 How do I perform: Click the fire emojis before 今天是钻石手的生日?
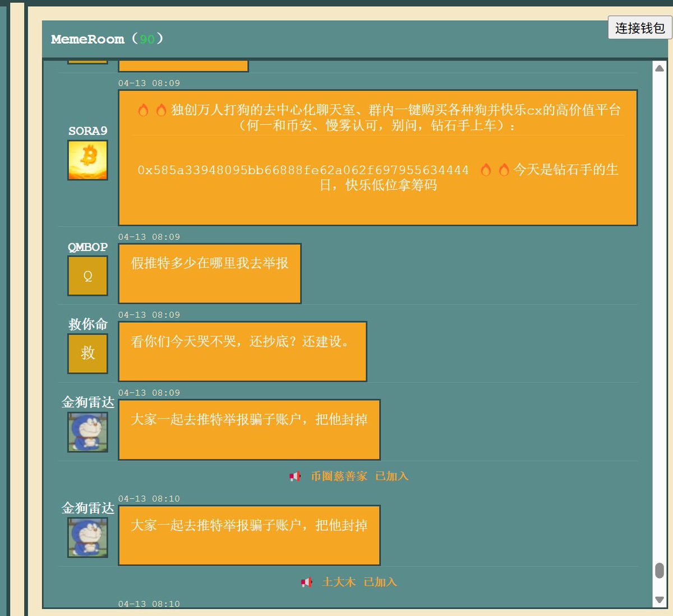495,170
